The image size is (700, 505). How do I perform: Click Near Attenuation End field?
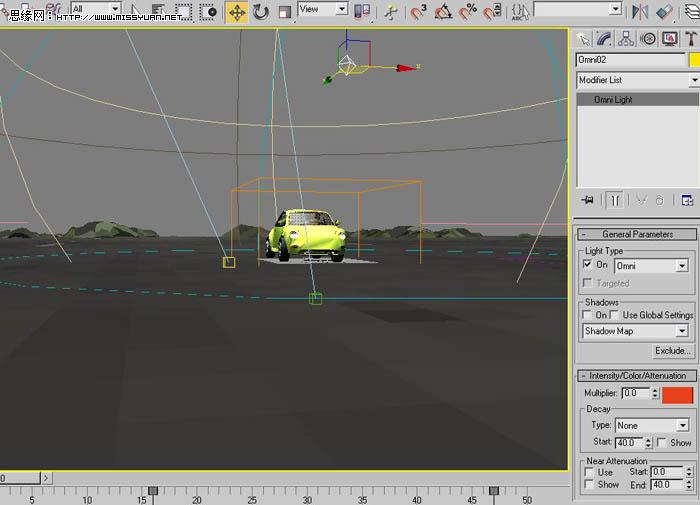(x=667, y=485)
